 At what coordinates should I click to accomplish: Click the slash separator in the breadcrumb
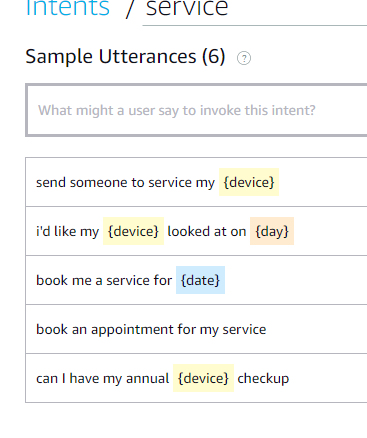tap(129, 9)
